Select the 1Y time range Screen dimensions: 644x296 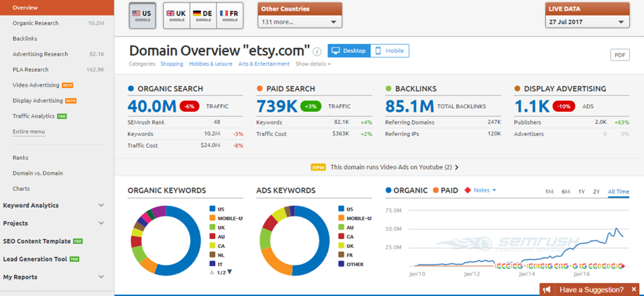coord(582,192)
